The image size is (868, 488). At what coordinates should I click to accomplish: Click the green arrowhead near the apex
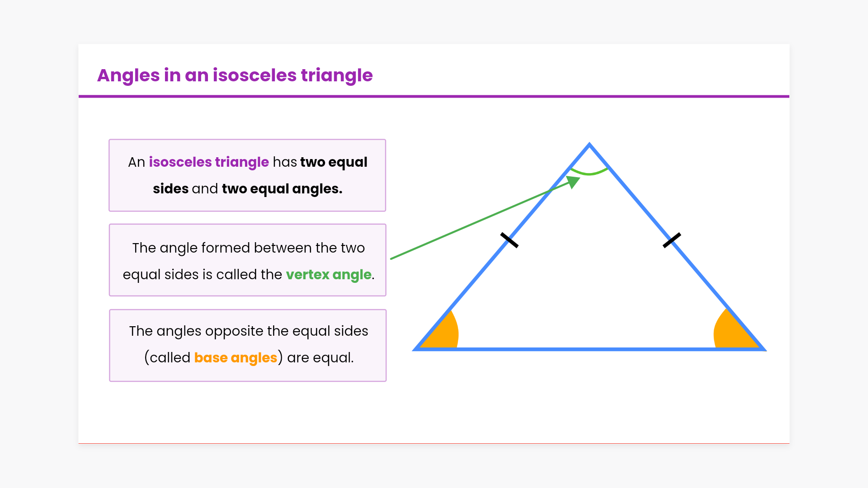coord(573,182)
